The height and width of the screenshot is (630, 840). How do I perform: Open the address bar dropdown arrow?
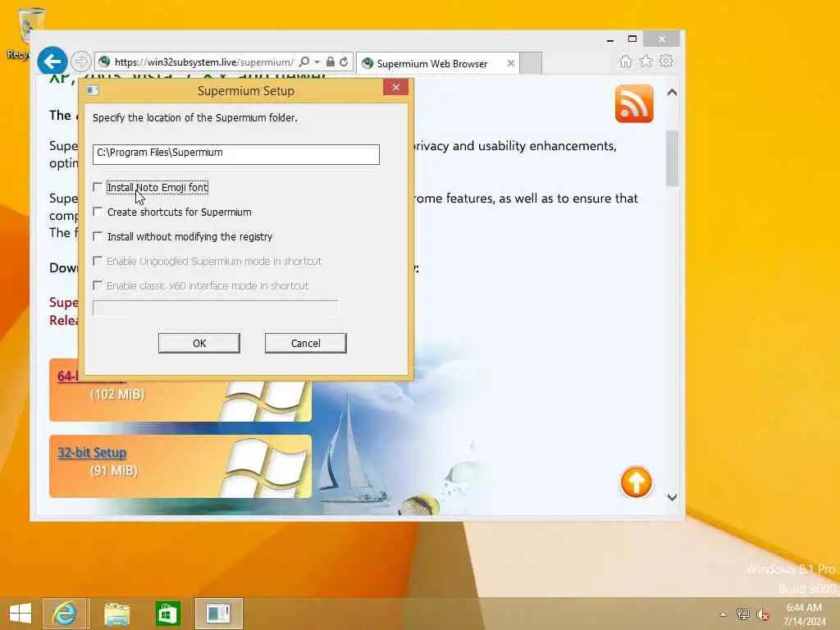click(317, 62)
